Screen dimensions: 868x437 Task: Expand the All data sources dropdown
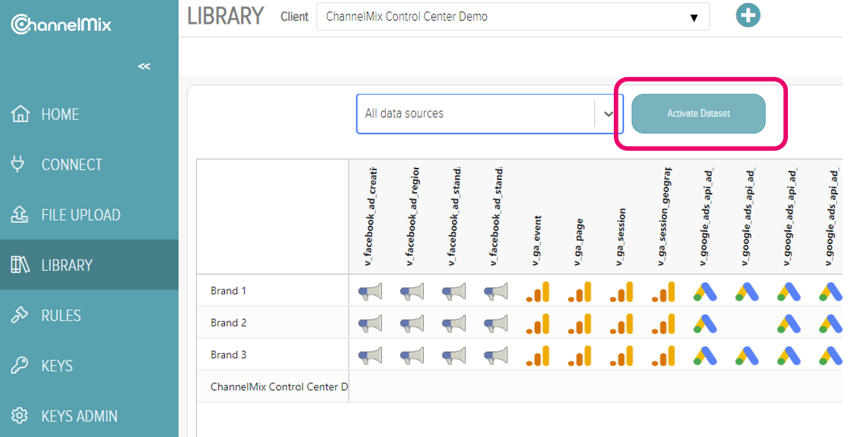(490, 114)
